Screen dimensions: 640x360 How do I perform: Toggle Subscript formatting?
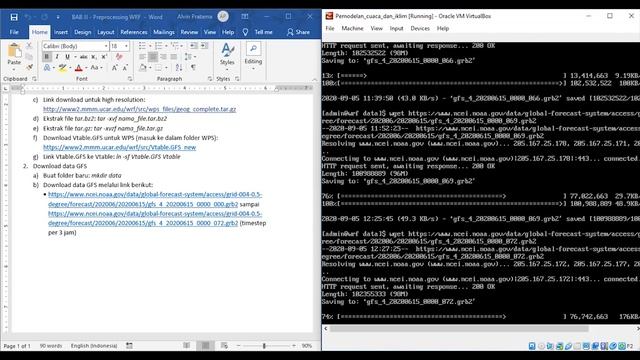[94, 57]
